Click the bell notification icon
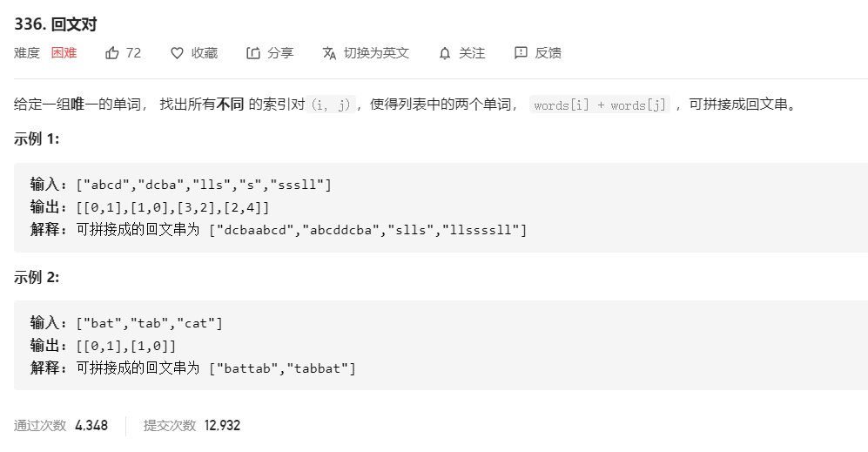 coord(445,53)
